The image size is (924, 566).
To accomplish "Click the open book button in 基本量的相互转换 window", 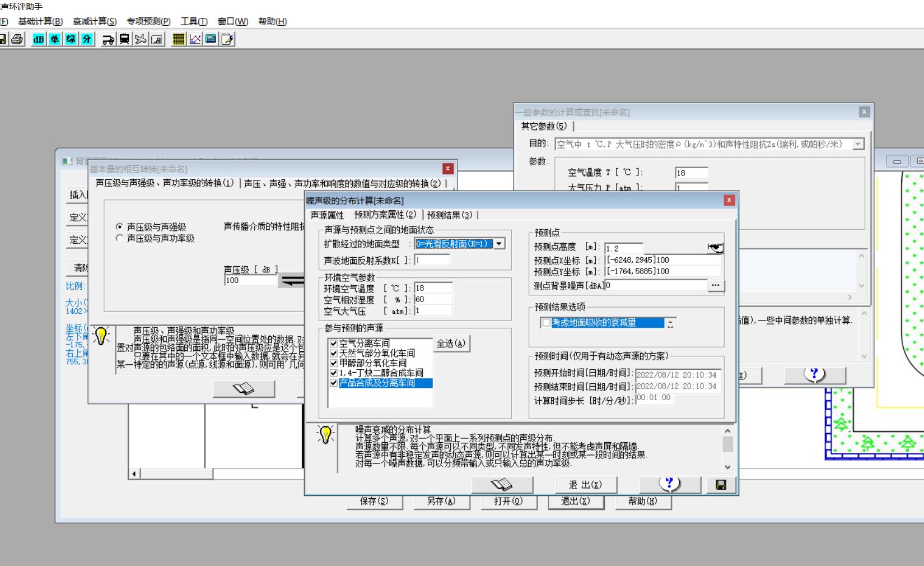I will (x=244, y=389).
